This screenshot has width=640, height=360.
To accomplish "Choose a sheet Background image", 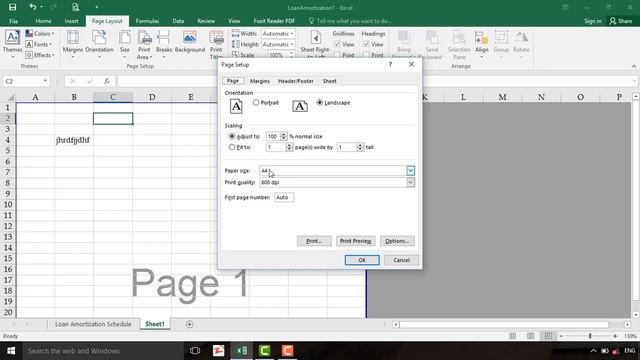I will 190,42.
